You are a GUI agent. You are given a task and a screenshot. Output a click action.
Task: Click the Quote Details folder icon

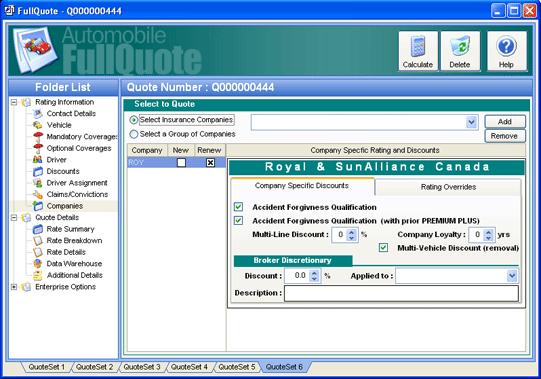26,217
